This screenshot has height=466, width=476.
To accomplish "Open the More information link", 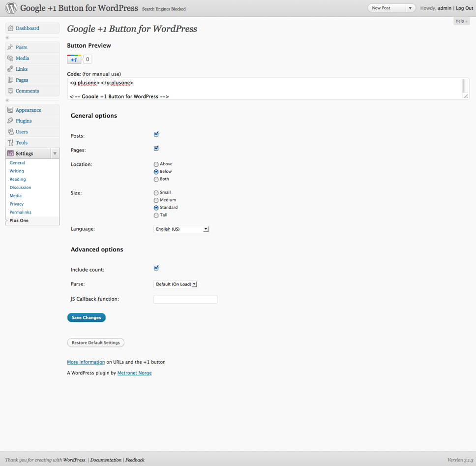I will point(86,362).
